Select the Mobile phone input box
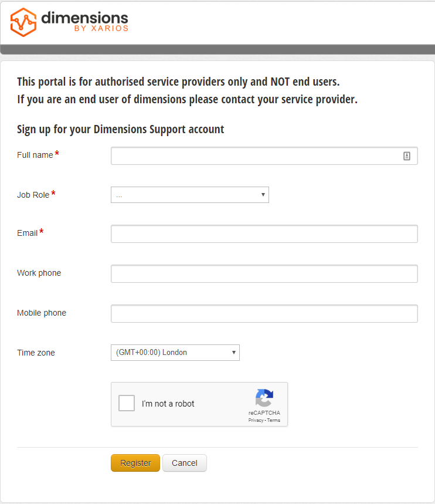The image size is (435, 504). click(x=264, y=313)
